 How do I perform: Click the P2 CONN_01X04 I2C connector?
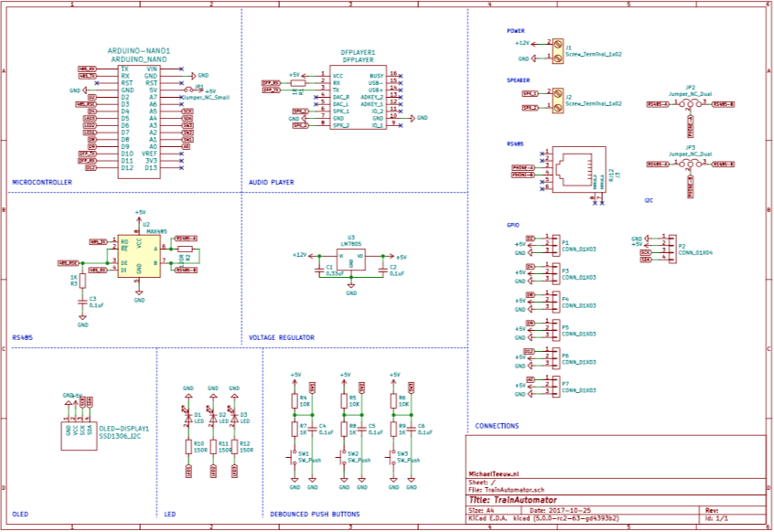coord(668,249)
